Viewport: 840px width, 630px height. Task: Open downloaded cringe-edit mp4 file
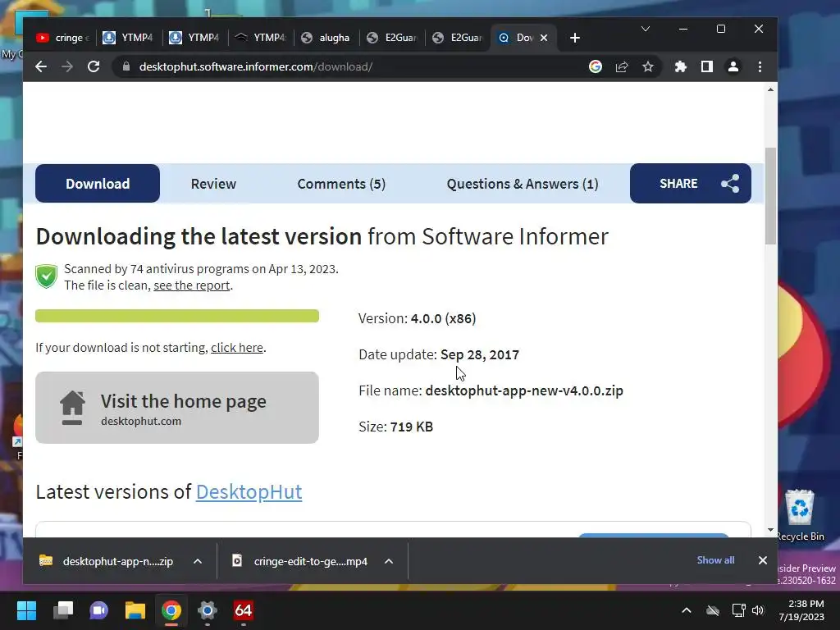300,561
